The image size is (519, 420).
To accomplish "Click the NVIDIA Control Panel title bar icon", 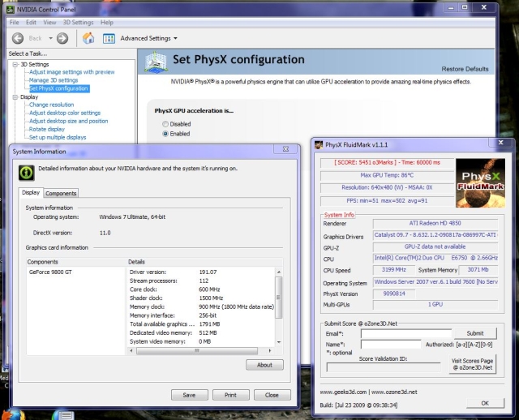I will coord(11,9).
